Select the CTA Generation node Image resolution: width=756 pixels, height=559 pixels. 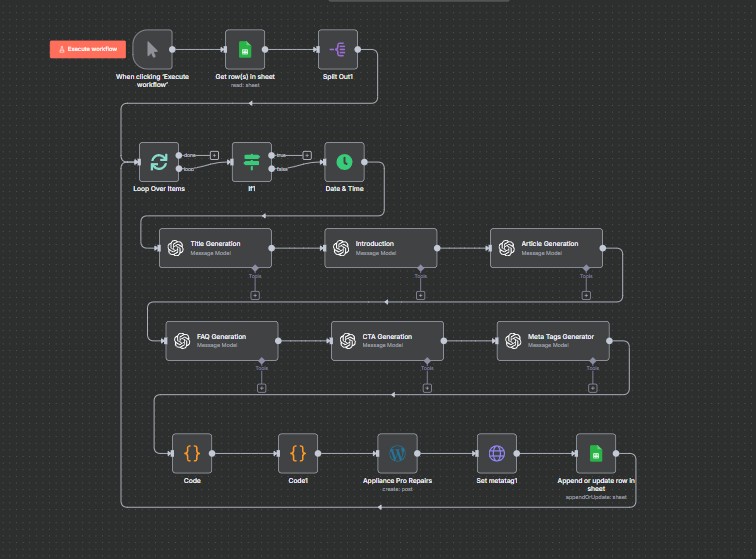pos(386,340)
